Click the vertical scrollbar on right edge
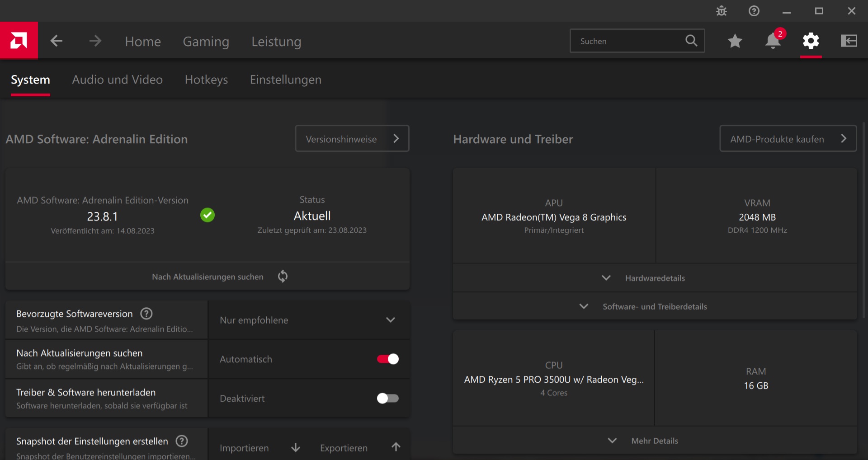Screen dimensions: 868x460 coord(864,220)
